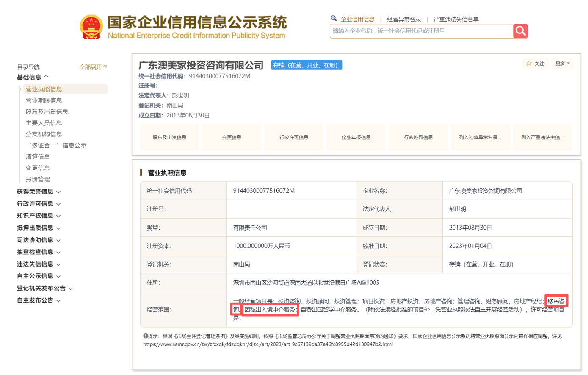Select 变更信息 in the sidebar
The height and width of the screenshot is (375, 588).
(x=38, y=168)
